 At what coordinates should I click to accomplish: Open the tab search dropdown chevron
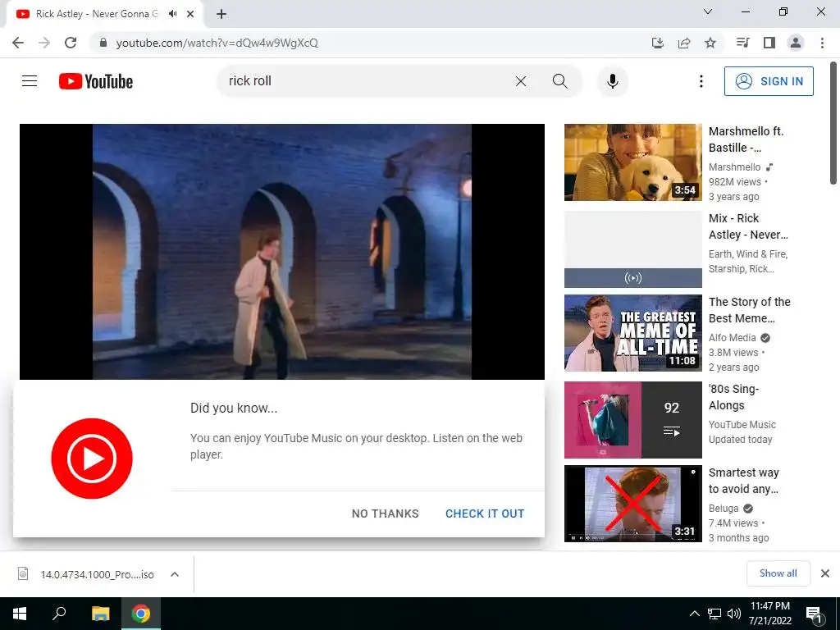click(x=708, y=11)
